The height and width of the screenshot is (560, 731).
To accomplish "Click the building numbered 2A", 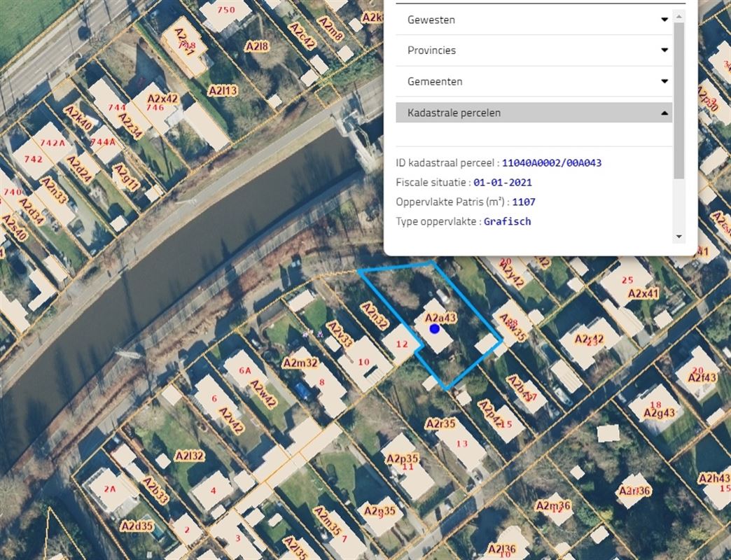I will coord(109,489).
